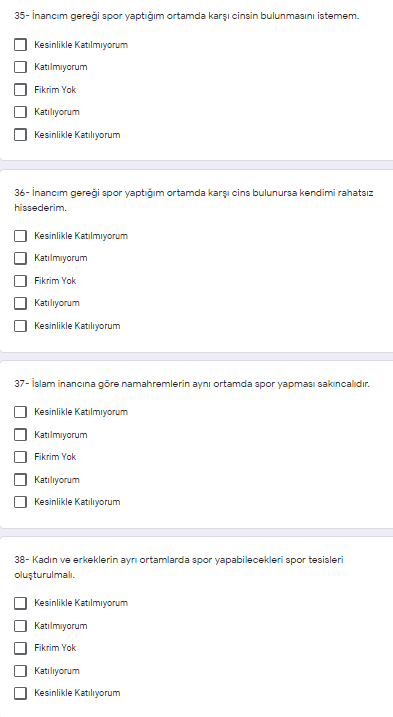
Task: Select 'Katılmıyorum' under question 38
Action: click(x=20, y=626)
